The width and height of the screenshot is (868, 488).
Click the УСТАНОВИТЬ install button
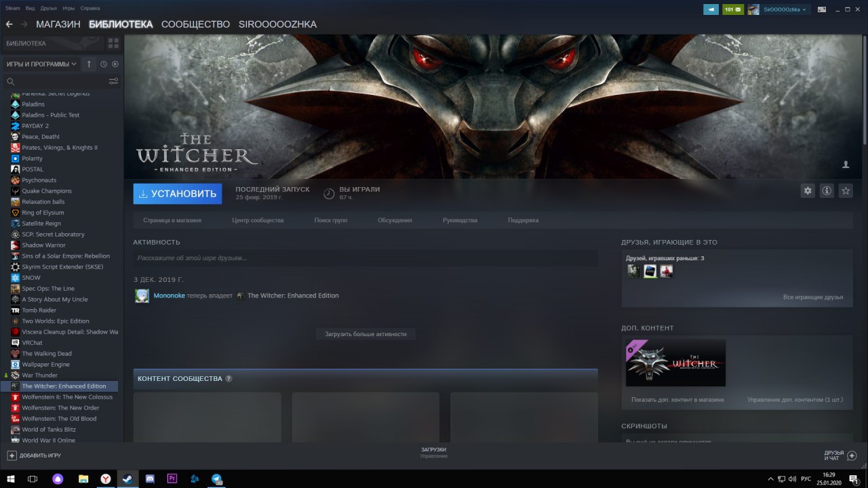tap(178, 193)
